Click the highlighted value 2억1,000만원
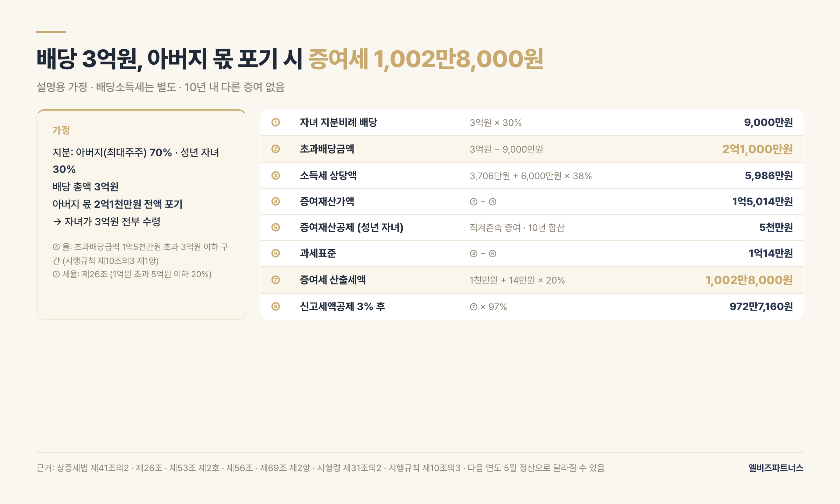840x504 pixels. pyautogui.click(x=757, y=149)
